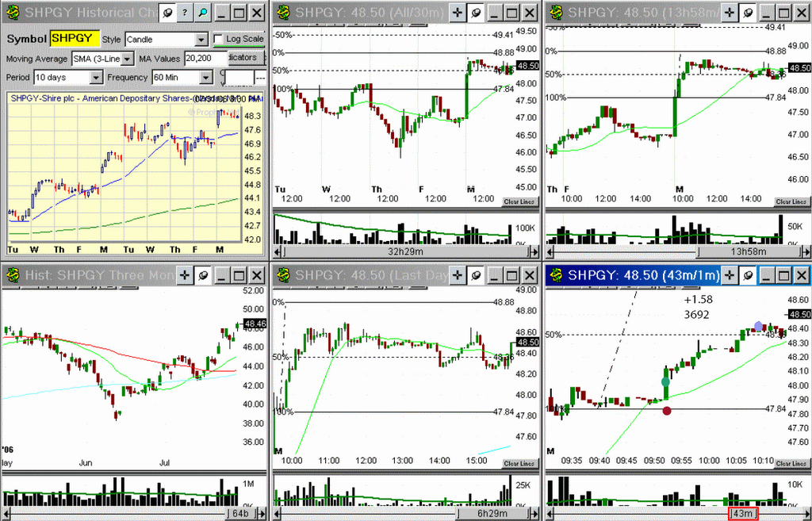The width and height of the screenshot is (812, 521).
Task: Open help question mark in Historical Chart window
Action: pos(185,13)
